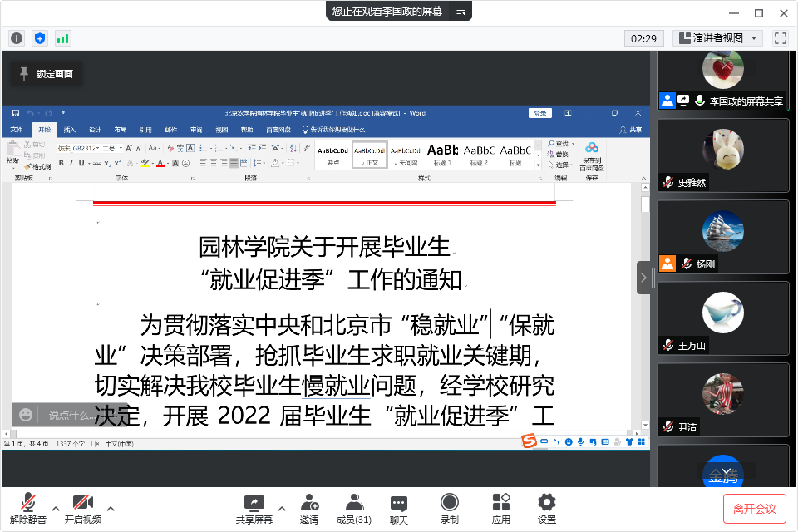Click 共享屏幕 share screen button
This screenshot has width=798, height=532.
coord(254,508)
